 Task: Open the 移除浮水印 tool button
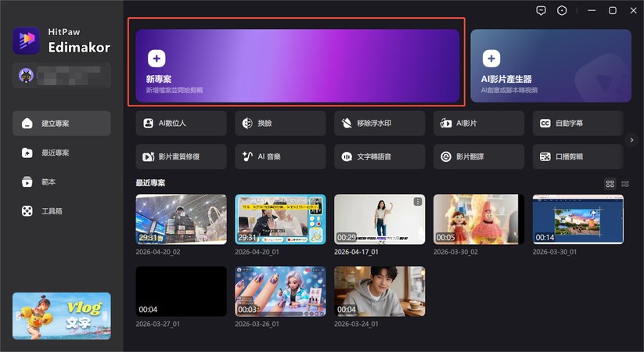pos(380,124)
